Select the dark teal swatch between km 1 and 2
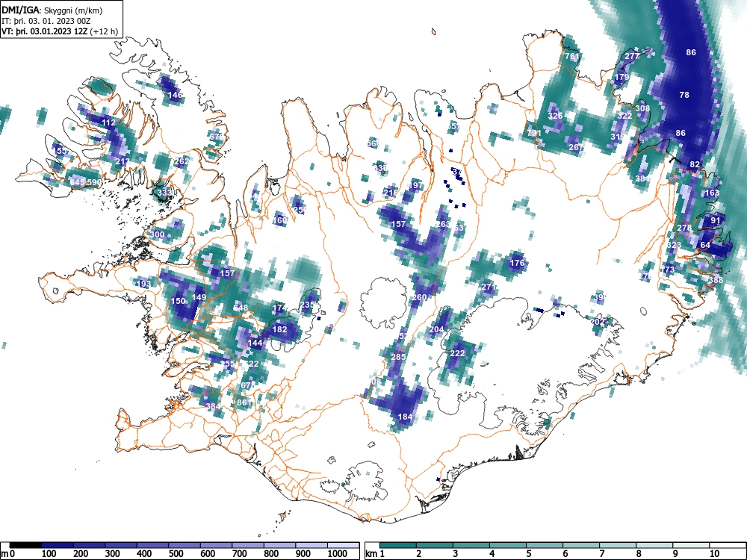The width and height of the screenshot is (747, 560). pyautogui.click(x=398, y=545)
